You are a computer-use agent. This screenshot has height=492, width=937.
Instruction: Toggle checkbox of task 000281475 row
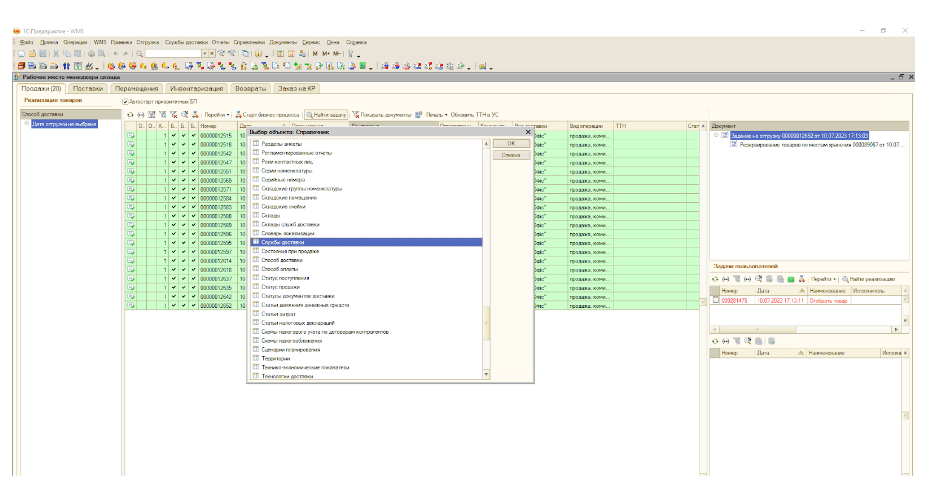tap(716, 298)
